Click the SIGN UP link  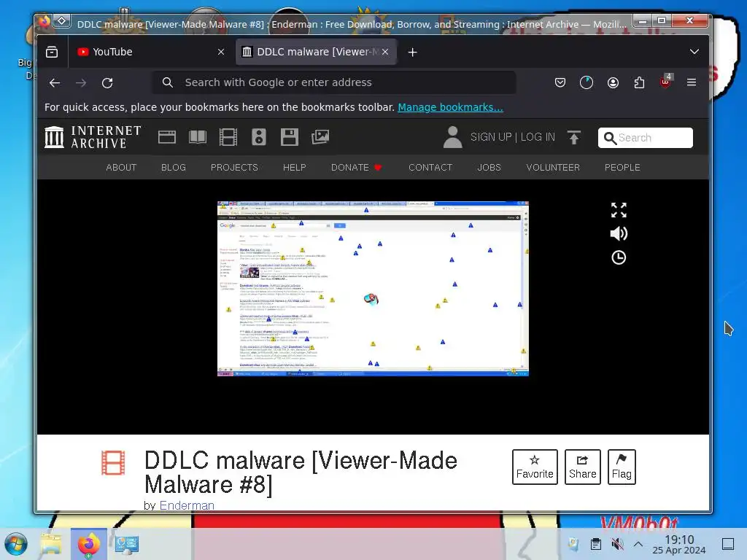tap(491, 137)
